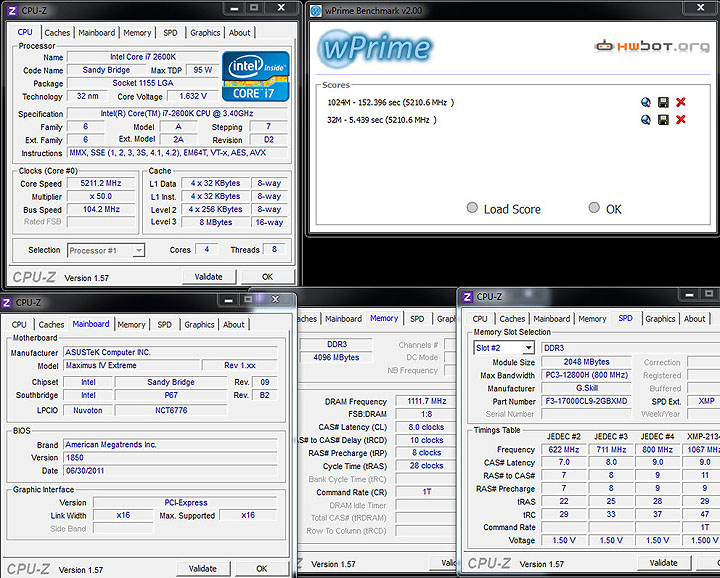This screenshot has width=720, height=578.
Task: Click the DRAM Frequency 1111.7 MHz value
Action: click(x=427, y=401)
